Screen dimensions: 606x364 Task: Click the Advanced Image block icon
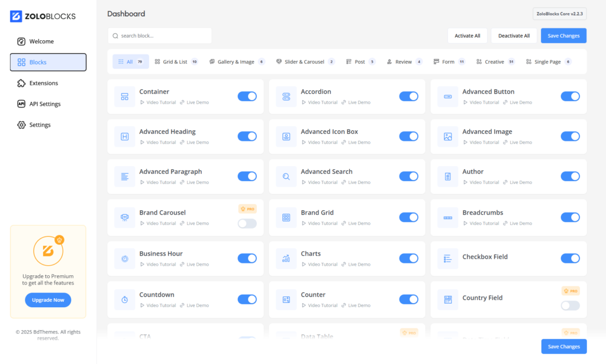pos(447,136)
